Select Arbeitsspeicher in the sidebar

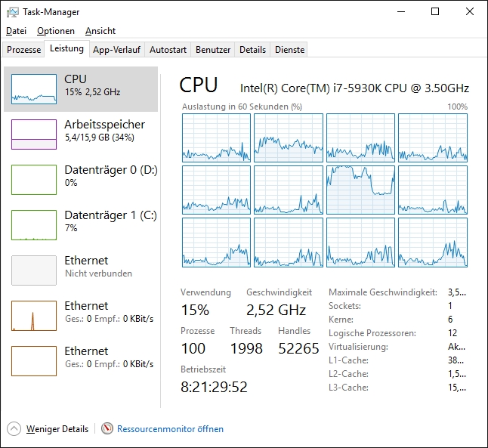(104, 131)
